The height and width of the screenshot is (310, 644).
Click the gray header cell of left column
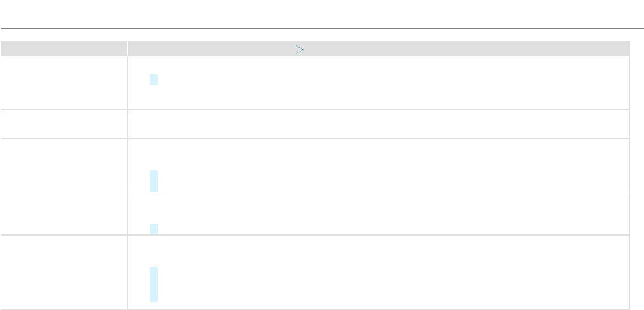point(64,48)
